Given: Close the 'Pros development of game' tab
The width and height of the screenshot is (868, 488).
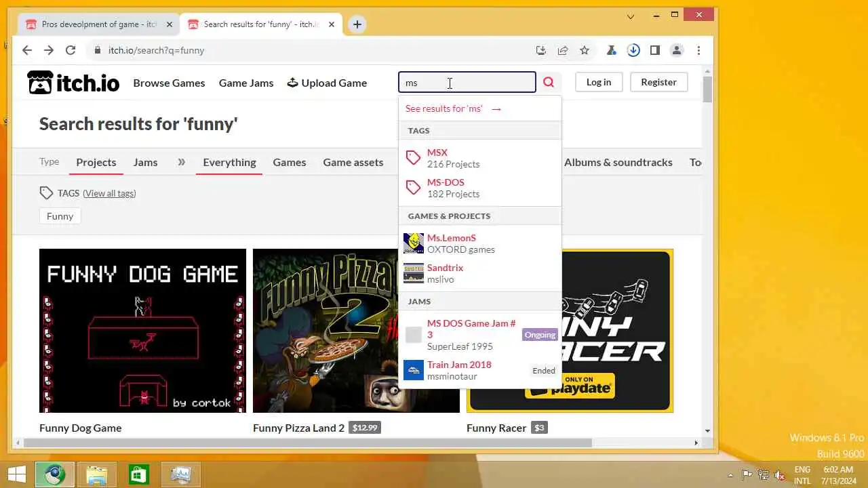Looking at the screenshot, I should pos(170,24).
